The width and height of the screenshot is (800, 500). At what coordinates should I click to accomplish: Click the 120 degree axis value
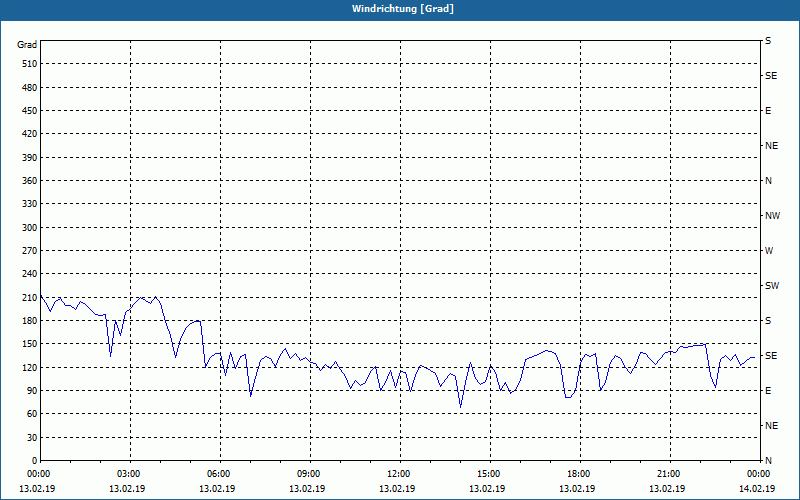click(x=30, y=367)
